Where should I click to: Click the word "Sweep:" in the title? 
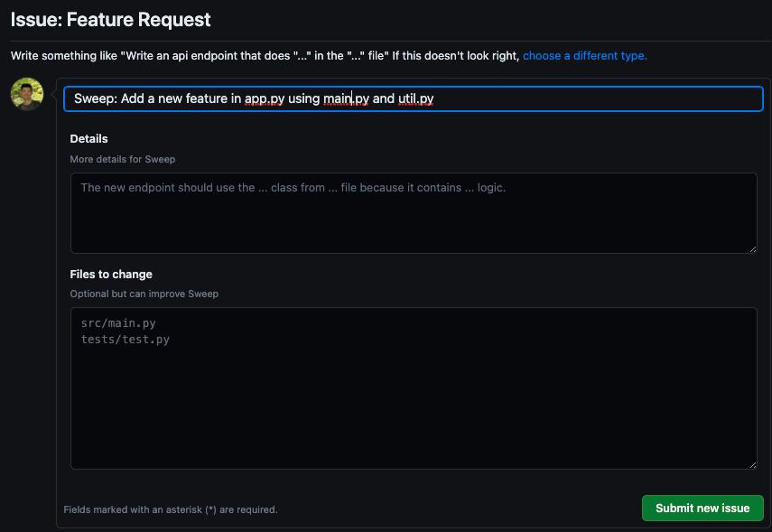[96, 98]
